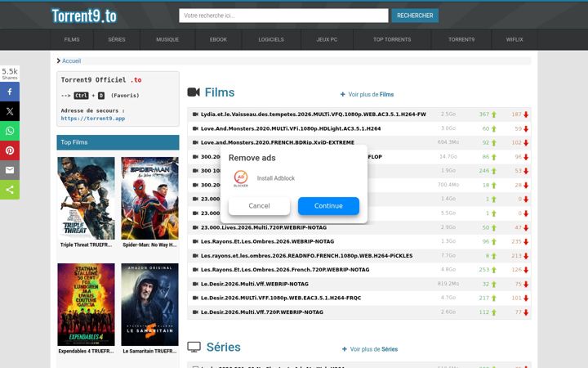This screenshot has height=368, width=588.
Task: Click Le Samaritain TRUEFR... caption
Action: [149, 351]
